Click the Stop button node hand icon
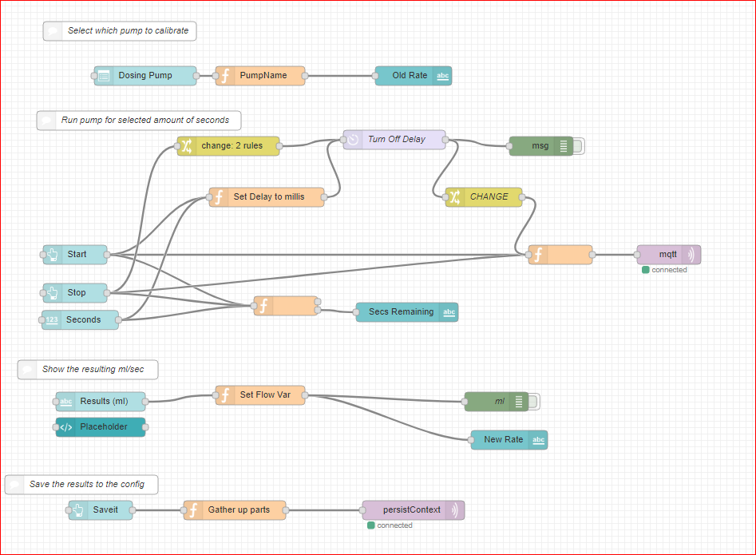Viewport: 756px width, 555px height. pyautogui.click(x=53, y=293)
